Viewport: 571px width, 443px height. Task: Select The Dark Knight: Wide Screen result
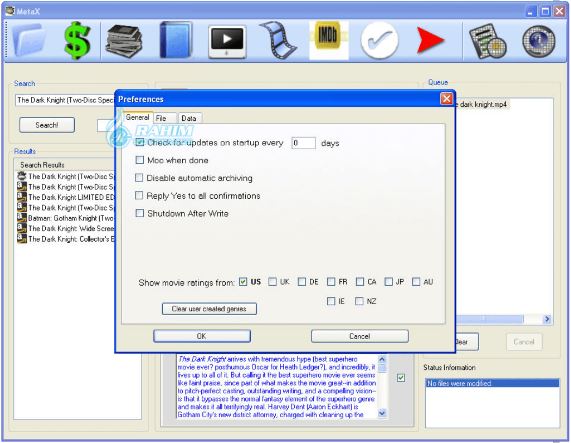(x=66, y=228)
